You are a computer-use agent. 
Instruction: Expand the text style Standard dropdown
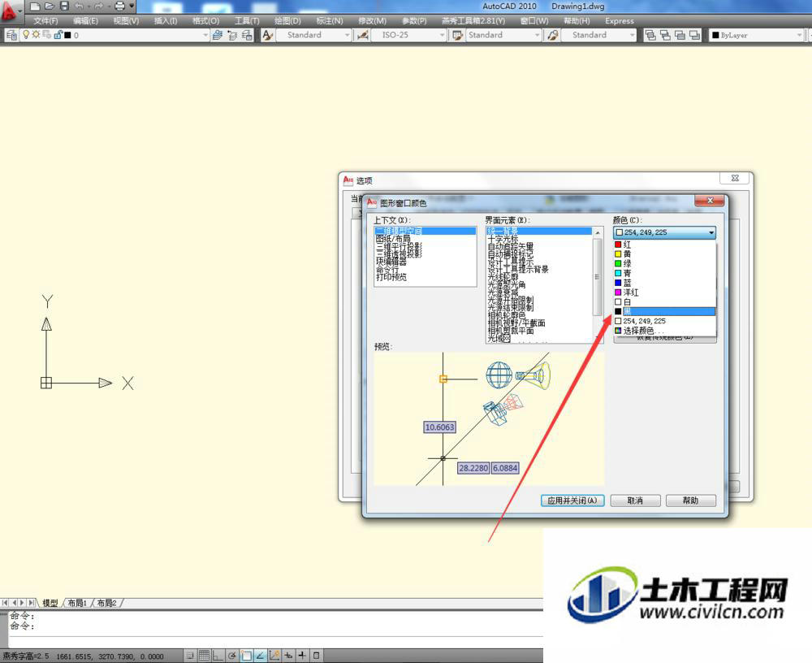point(348,35)
